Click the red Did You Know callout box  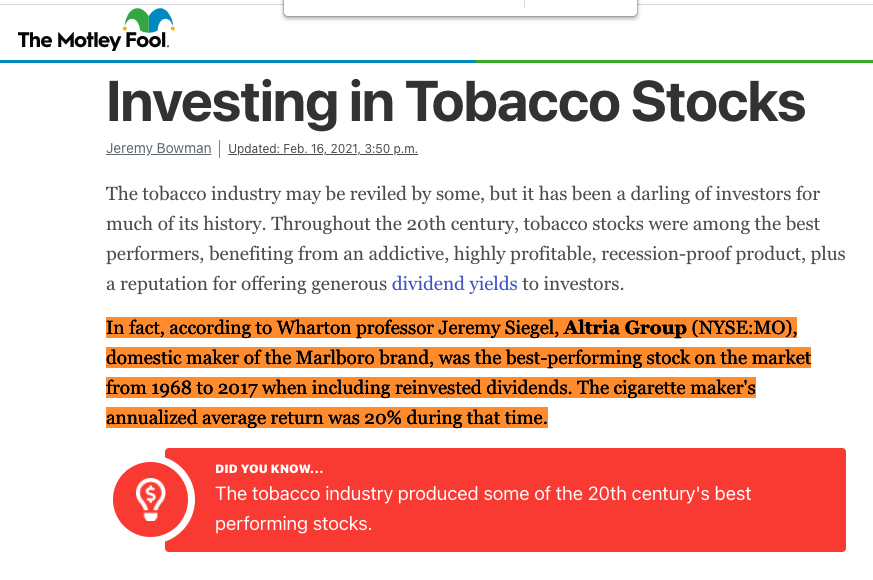pyautogui.click(x=505, y=500)
